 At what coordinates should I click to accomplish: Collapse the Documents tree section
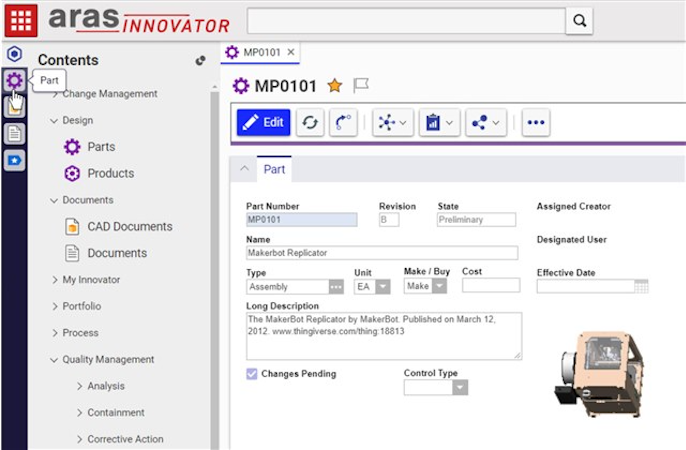(54, 200)
